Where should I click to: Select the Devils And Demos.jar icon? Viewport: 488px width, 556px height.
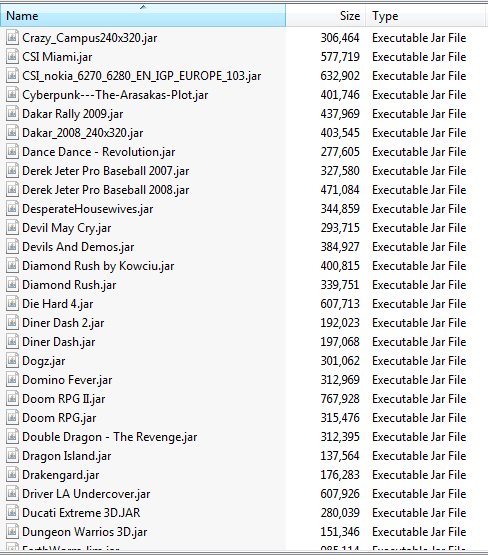(x=12, y=247)
